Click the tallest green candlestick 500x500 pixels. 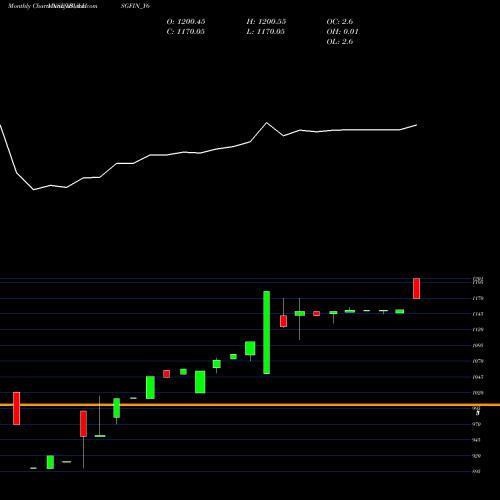point(266,332)
